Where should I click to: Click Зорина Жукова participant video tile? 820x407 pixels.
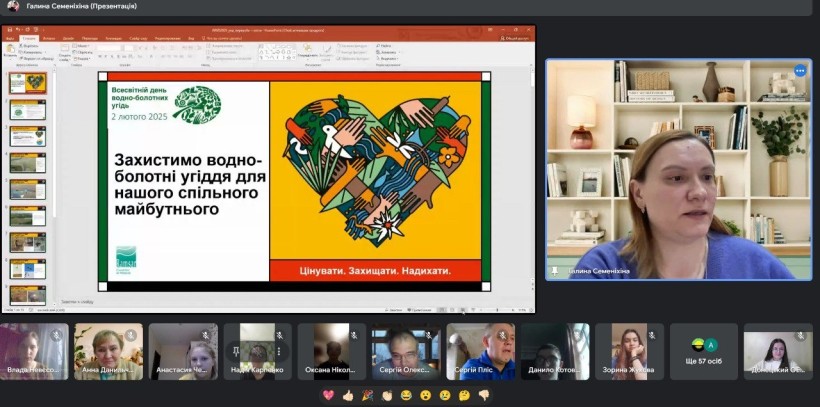tap(630, 352)
